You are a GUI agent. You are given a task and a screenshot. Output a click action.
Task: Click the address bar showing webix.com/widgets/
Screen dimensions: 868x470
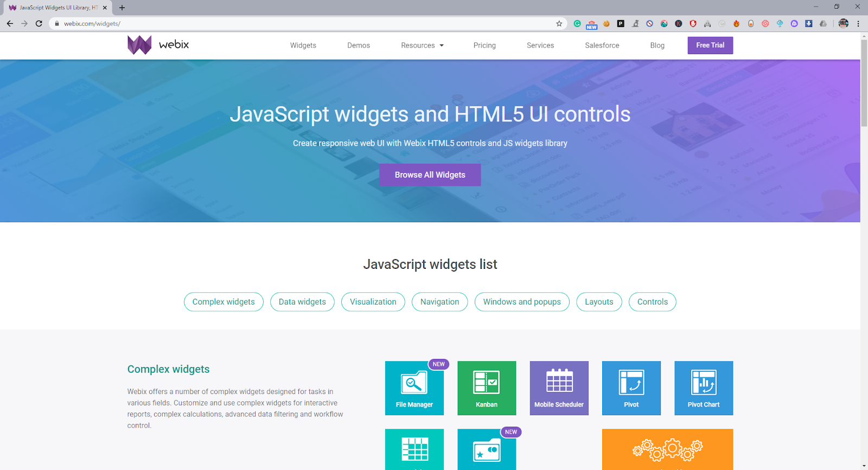(307, 23)
